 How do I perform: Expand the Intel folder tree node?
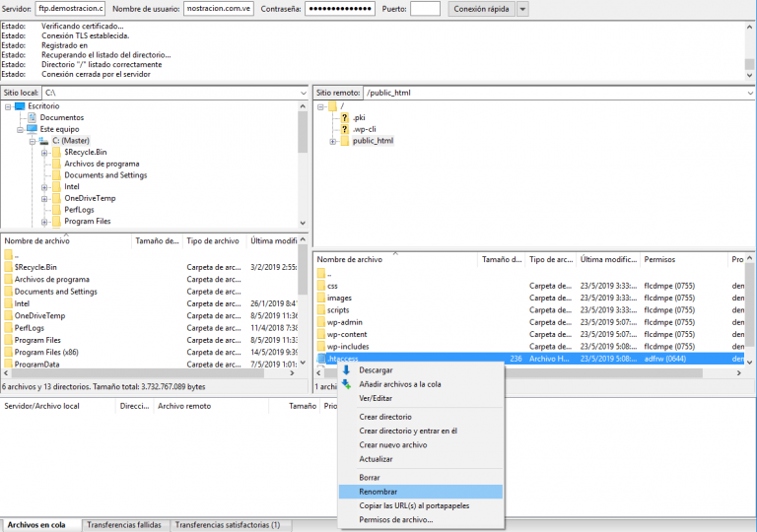(44, 187)
